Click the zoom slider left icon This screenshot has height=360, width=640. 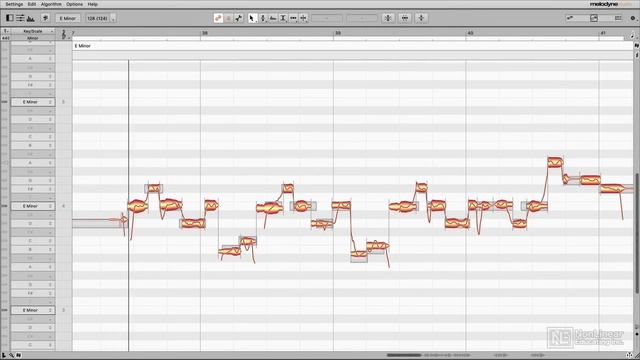[x=570, y=18]
